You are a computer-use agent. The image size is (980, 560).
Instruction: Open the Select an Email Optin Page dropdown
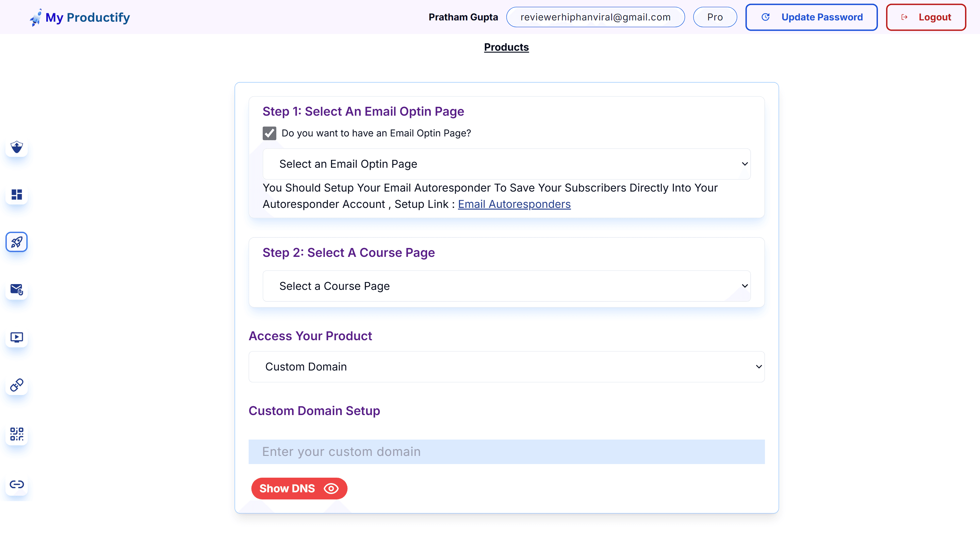(507, 164)
